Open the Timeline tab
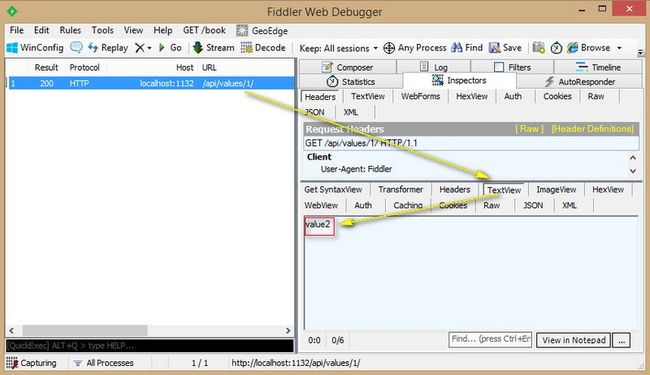This screenshot has width=650, height=375. [x=598, y=67]
